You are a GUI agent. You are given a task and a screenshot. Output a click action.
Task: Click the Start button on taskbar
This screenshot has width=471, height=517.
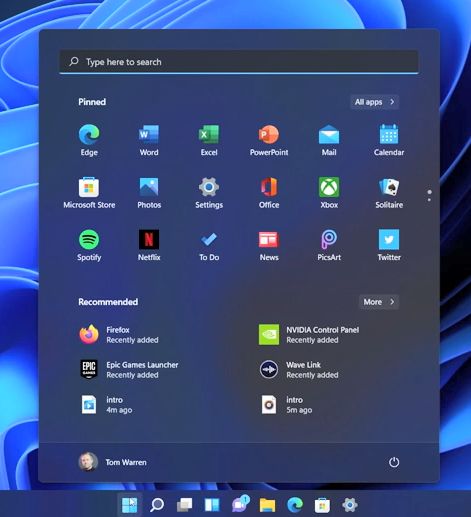pyautogui.click(x=129, y=505)
